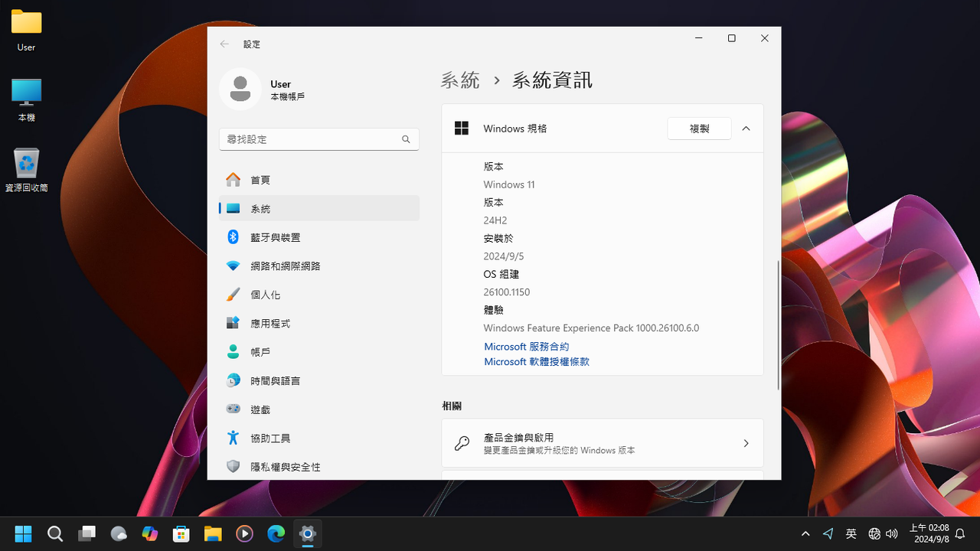Open Task View on taskbar
This screenshot has height=551, width=980.
click(x=87, y=533)
